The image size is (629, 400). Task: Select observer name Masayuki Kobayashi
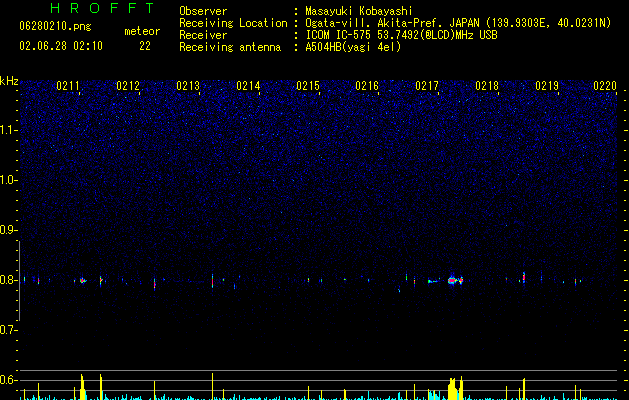[x=358, y=11]
